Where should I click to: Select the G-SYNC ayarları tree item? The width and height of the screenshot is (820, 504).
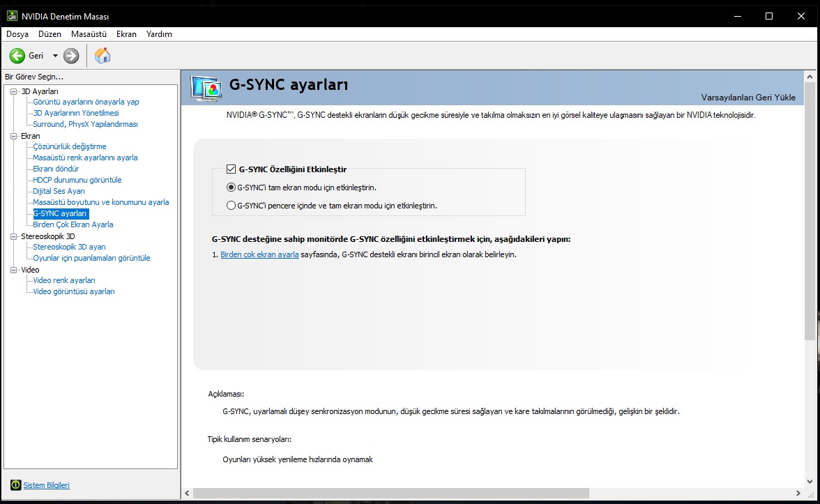(60, 213)
